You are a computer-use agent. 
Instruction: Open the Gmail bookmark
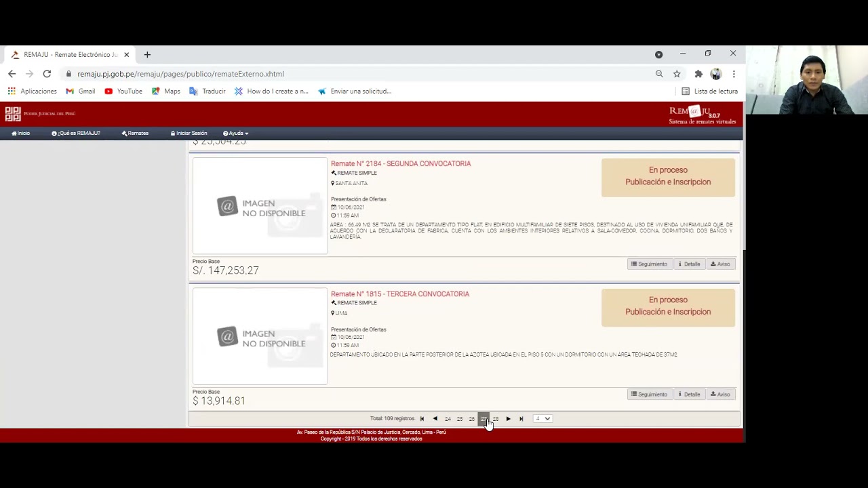coord(81,91)
